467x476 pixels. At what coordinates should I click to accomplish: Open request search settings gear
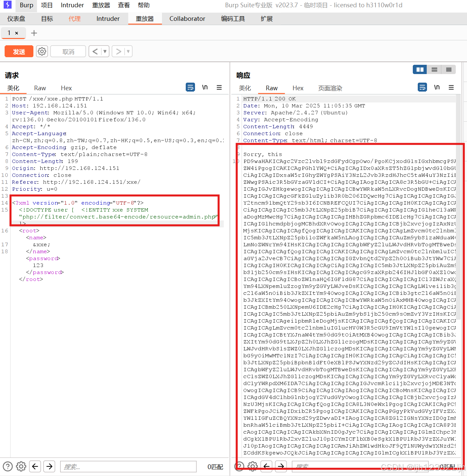pos(21,466)
